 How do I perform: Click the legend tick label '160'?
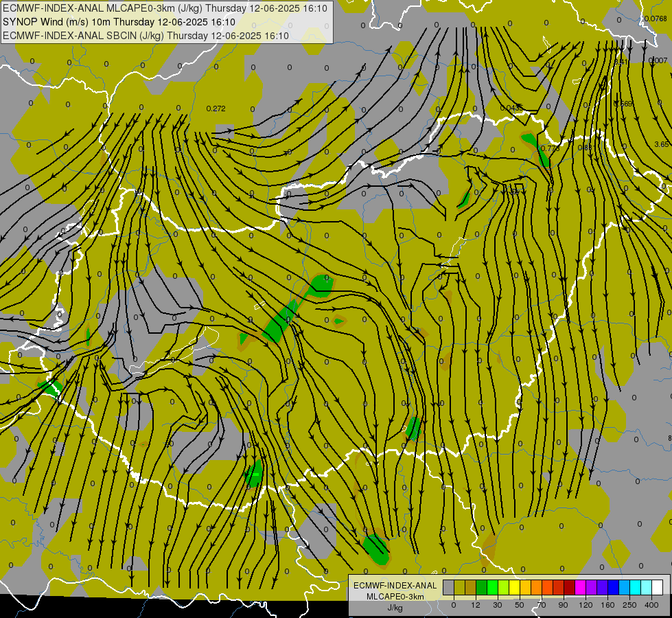click(607, 605)
